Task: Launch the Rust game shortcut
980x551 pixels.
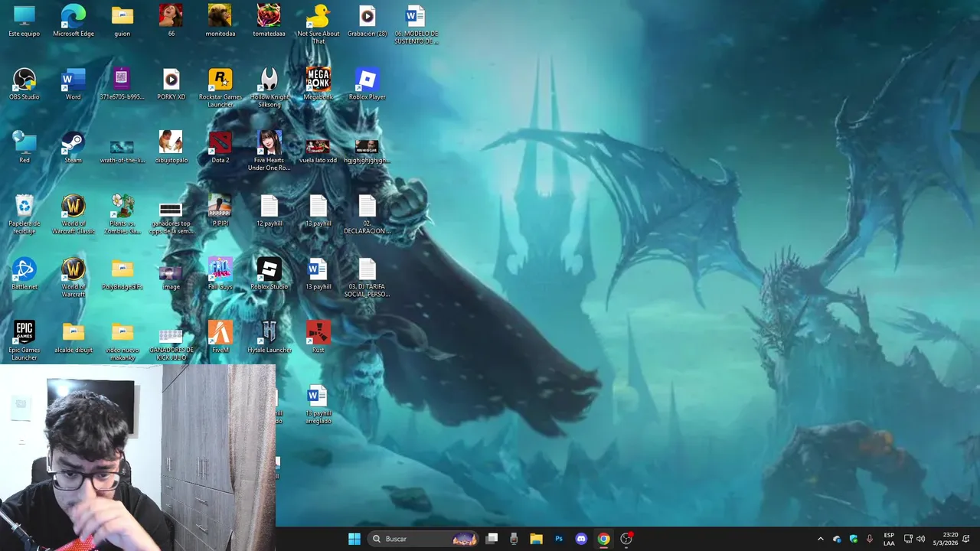Action: point(318,337)
